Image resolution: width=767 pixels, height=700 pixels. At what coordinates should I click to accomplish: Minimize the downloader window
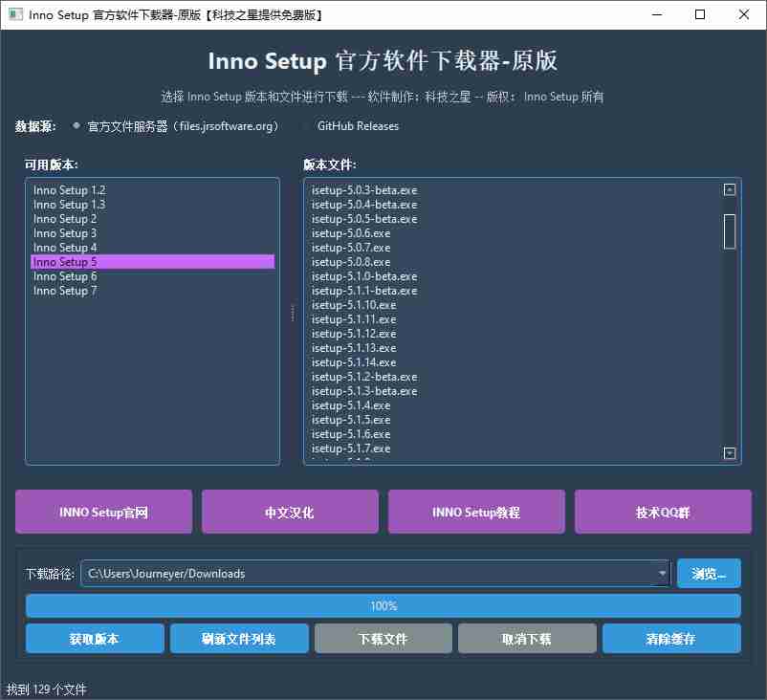click(x=657, y=14)
